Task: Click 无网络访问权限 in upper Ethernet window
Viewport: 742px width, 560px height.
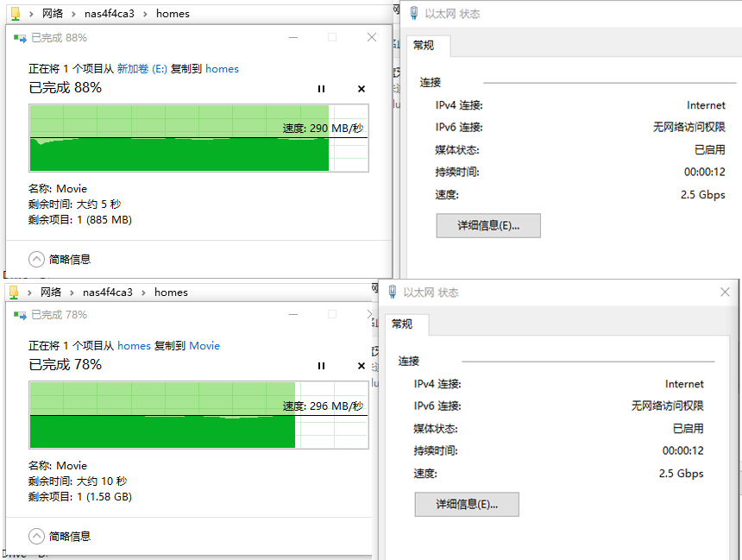Action: click(x=689, y=127)
